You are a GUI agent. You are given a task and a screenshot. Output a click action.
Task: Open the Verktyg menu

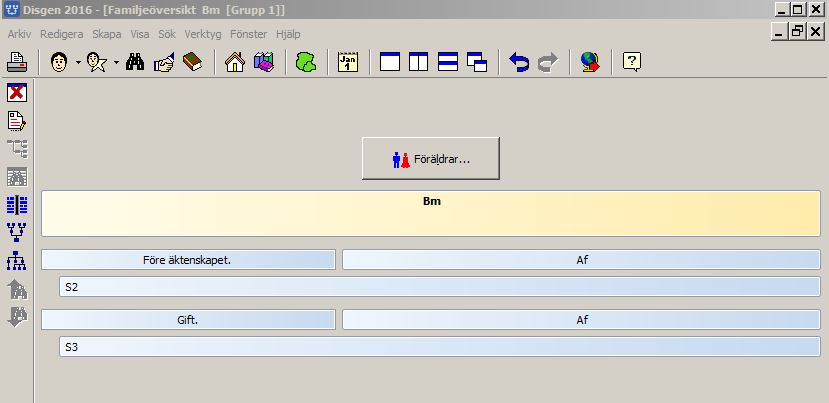click(x=202, y=34)
